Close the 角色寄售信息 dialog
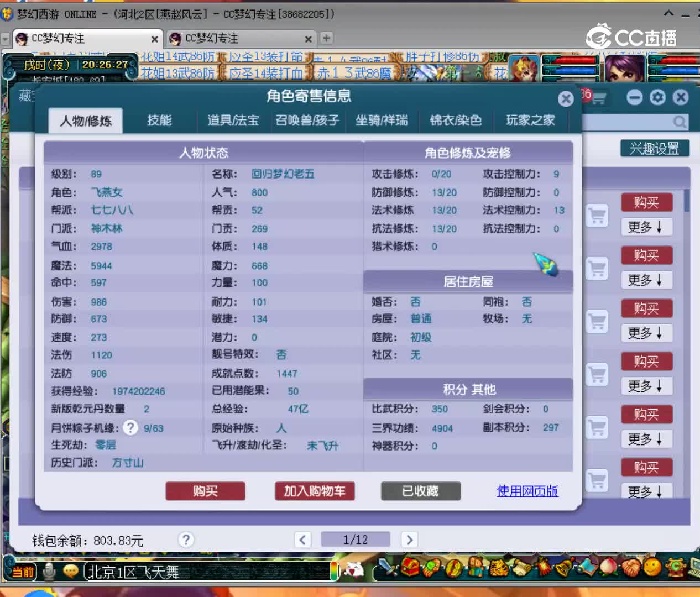Screen dimensions: 700x597 tap(566, 99)
